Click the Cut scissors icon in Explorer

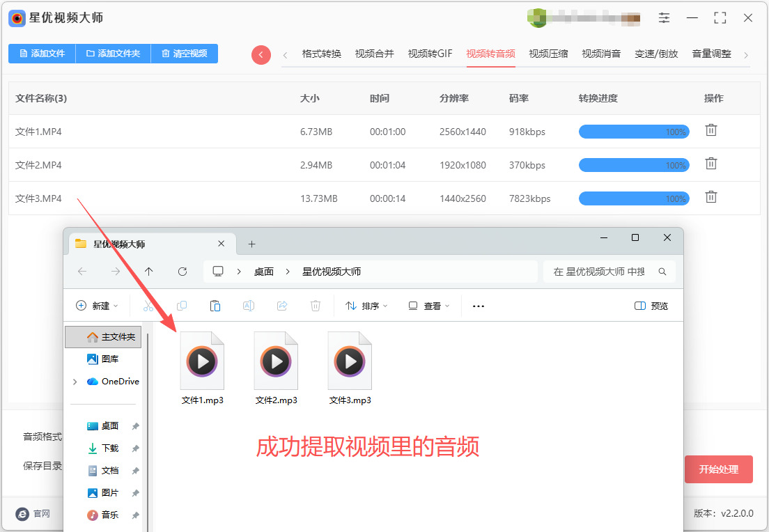148,306
